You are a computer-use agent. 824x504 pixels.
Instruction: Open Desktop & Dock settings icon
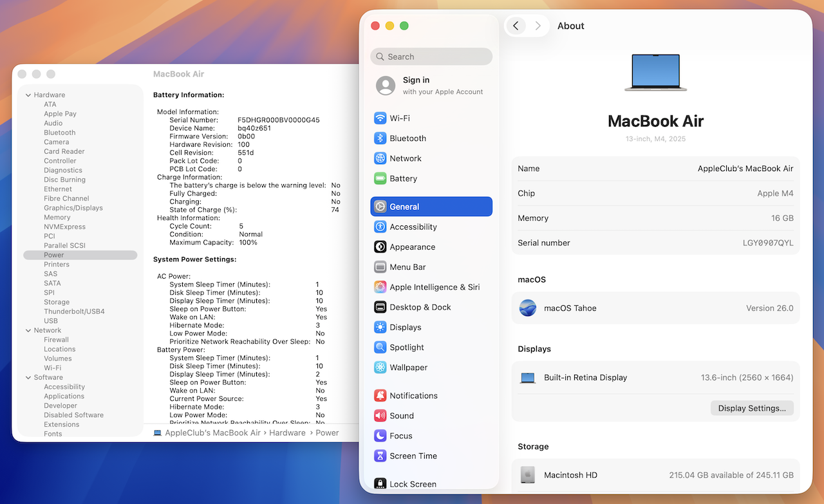tap(380, 308)
